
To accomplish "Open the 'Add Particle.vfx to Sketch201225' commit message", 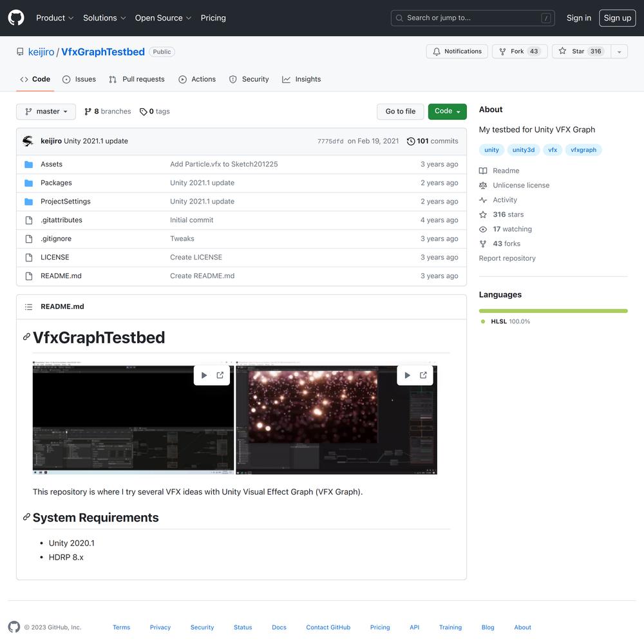I will pyautogui.click(x=224, y=164).
